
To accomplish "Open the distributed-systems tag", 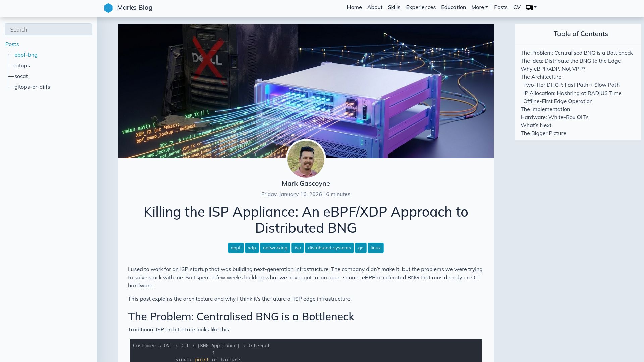I will pyautogui.click(x=329, y=248).
